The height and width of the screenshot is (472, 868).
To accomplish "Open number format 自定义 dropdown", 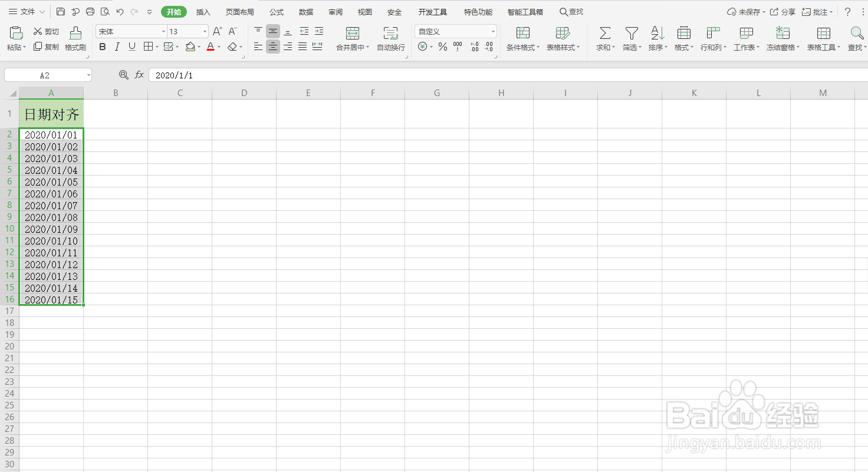I will tap(493, 31).
